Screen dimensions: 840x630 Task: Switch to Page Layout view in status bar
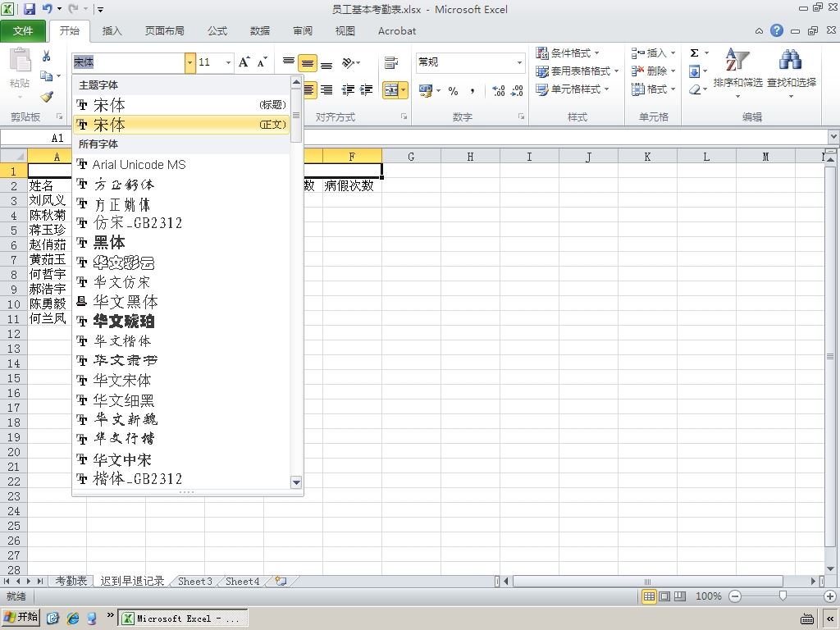point(664,596)
